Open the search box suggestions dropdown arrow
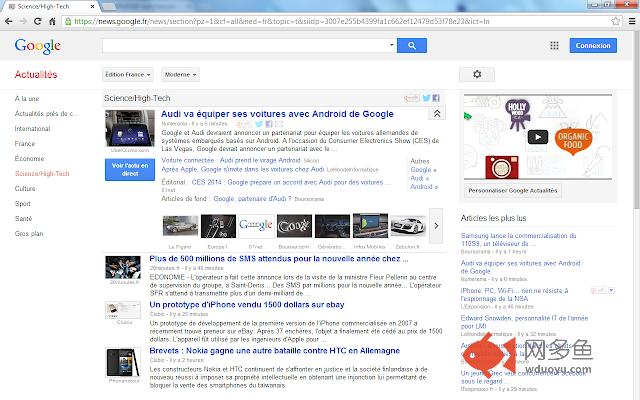Screen dimensions: 640x400 click(391, 45)
